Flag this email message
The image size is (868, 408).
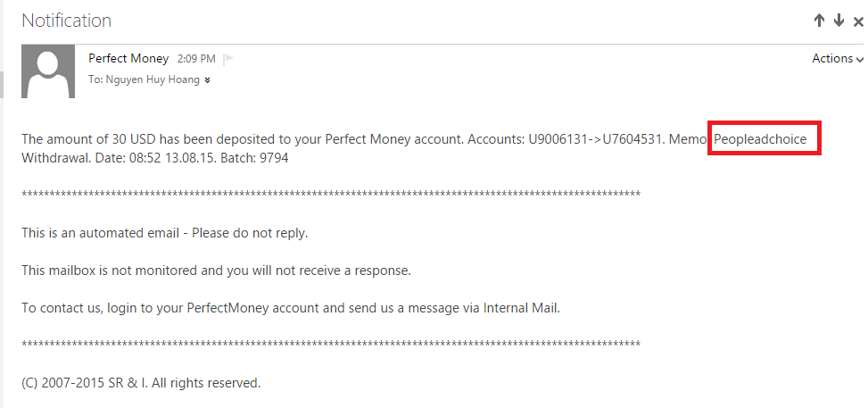click(x=228, y=59)
